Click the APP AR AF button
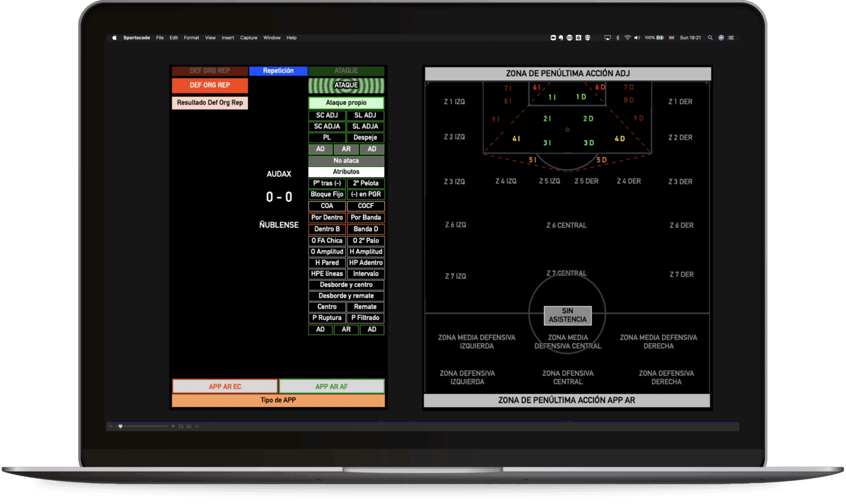 coord(331,386)
